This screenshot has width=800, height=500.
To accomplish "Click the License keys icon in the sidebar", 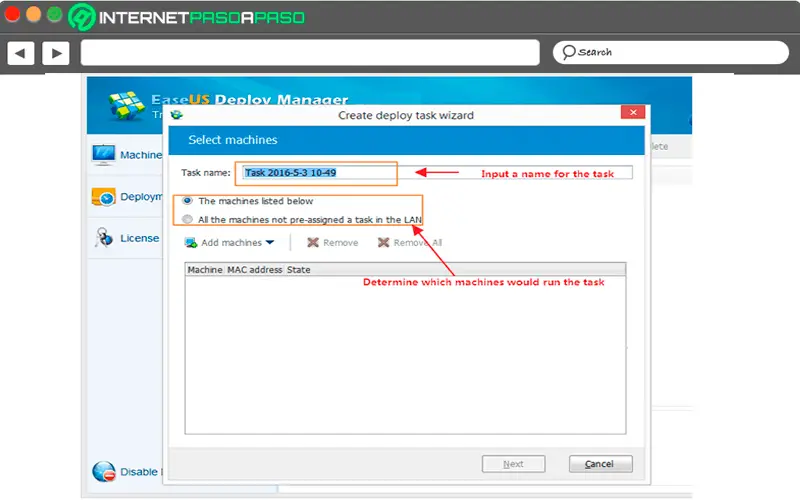I will (104, 238).
